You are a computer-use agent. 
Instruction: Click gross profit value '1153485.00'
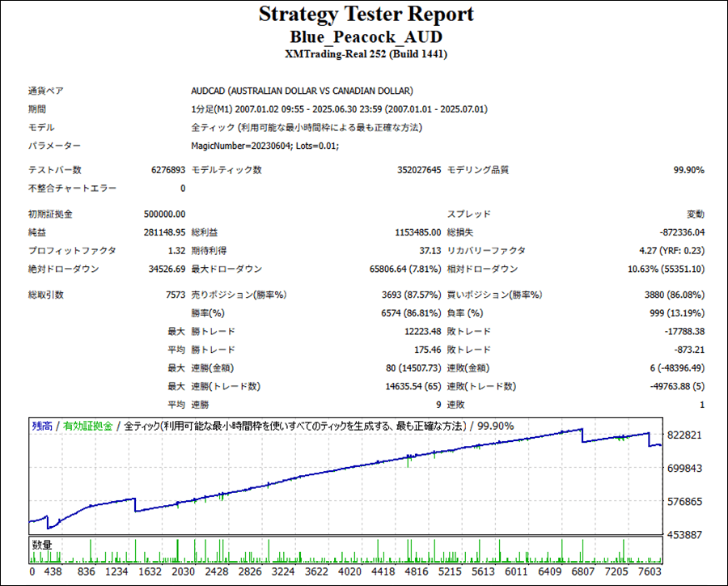click(418, 232)
